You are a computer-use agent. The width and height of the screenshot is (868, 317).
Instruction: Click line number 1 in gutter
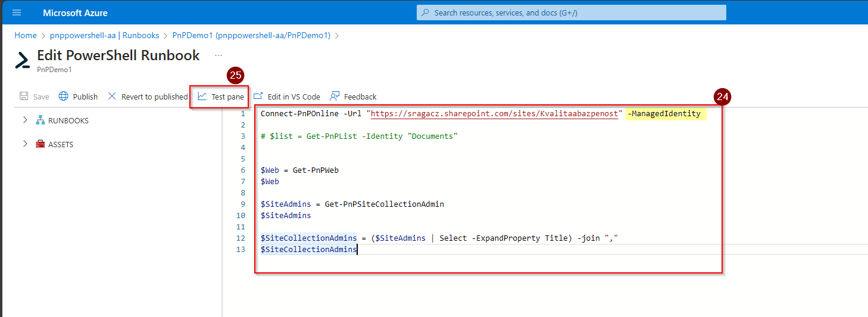243,113
